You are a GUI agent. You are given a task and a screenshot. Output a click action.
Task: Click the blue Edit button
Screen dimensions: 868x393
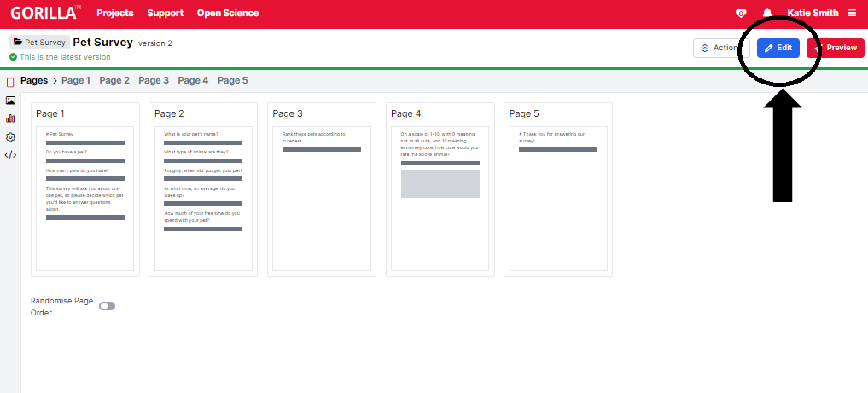click(x=778, y=48)
